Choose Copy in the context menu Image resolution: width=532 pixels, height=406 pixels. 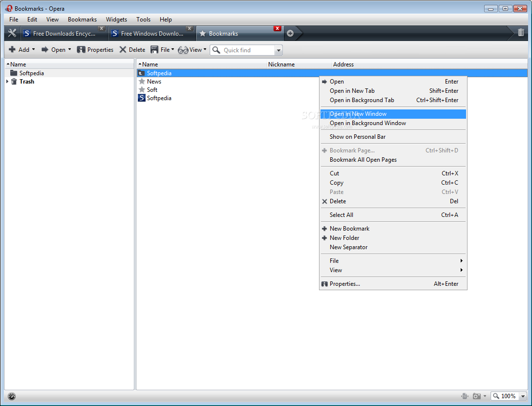(x=393, y=182)
